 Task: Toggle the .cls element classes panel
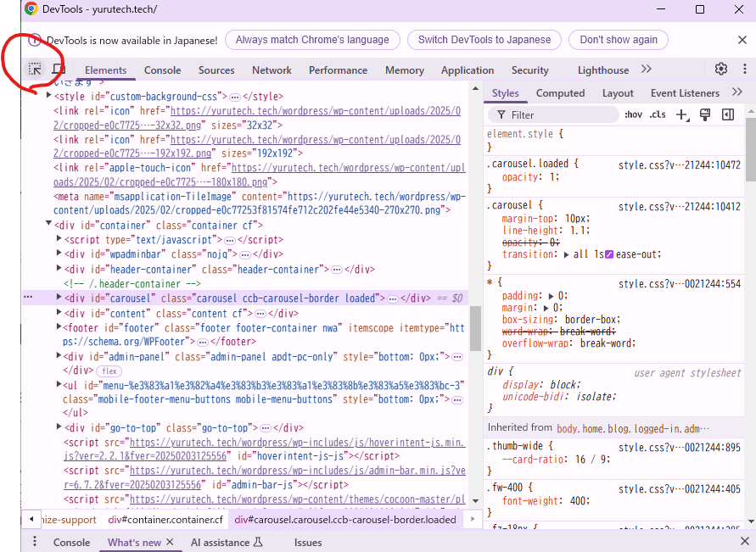coord(658,115)
